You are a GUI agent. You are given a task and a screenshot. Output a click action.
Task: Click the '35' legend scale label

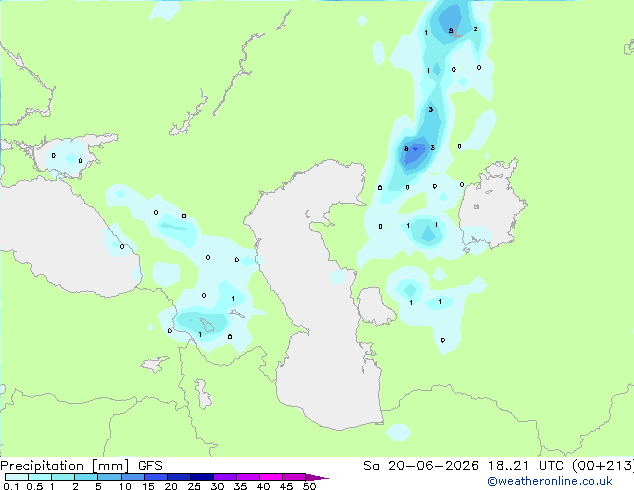[x=240, y=486]
